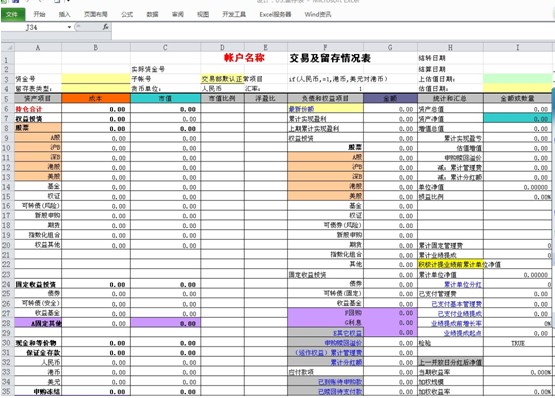
Task: Click the select-all corner above row 1
Action: 8,47
